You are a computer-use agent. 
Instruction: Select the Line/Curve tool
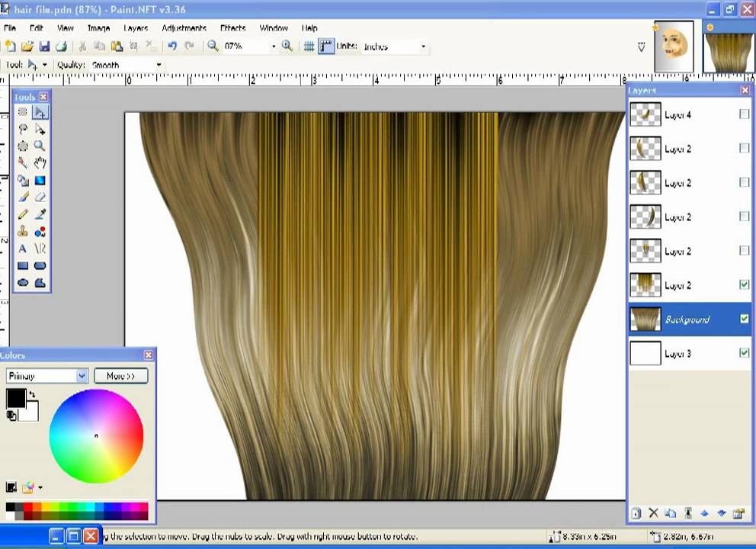40,249
